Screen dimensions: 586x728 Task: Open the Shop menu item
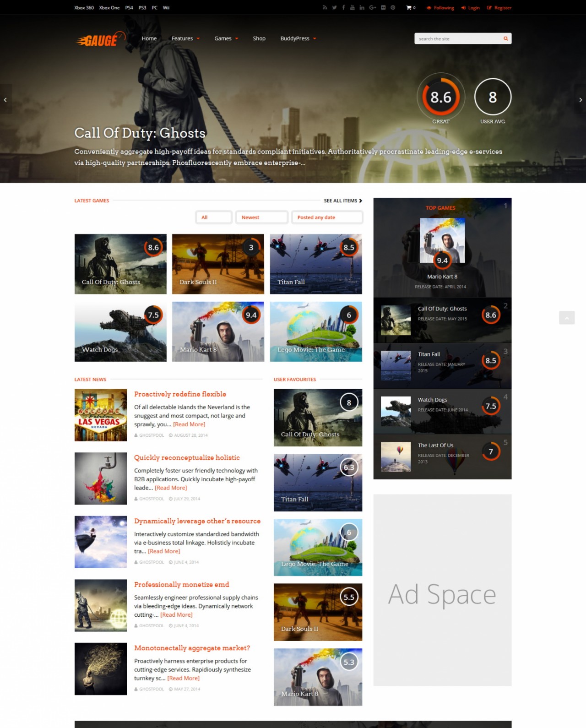tap(259, 38)
